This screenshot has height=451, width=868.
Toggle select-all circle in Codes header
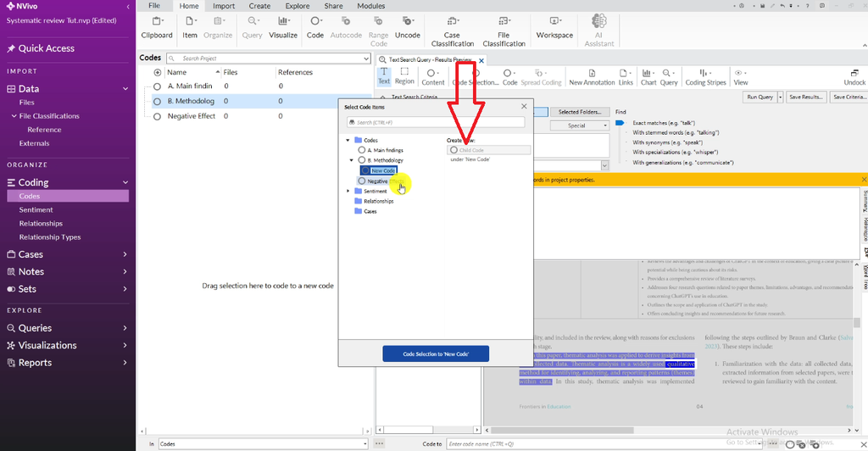(x=157, y=73)
